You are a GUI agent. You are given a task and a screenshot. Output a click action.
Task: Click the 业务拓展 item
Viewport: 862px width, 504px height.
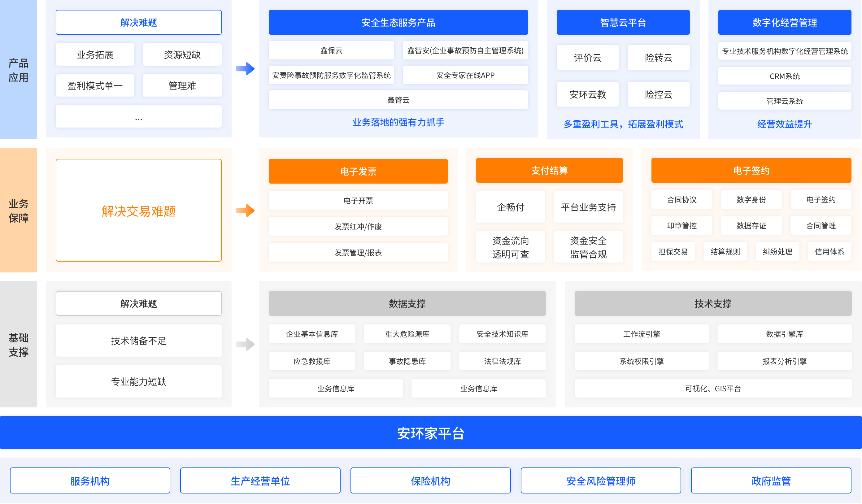click(95, 54)
